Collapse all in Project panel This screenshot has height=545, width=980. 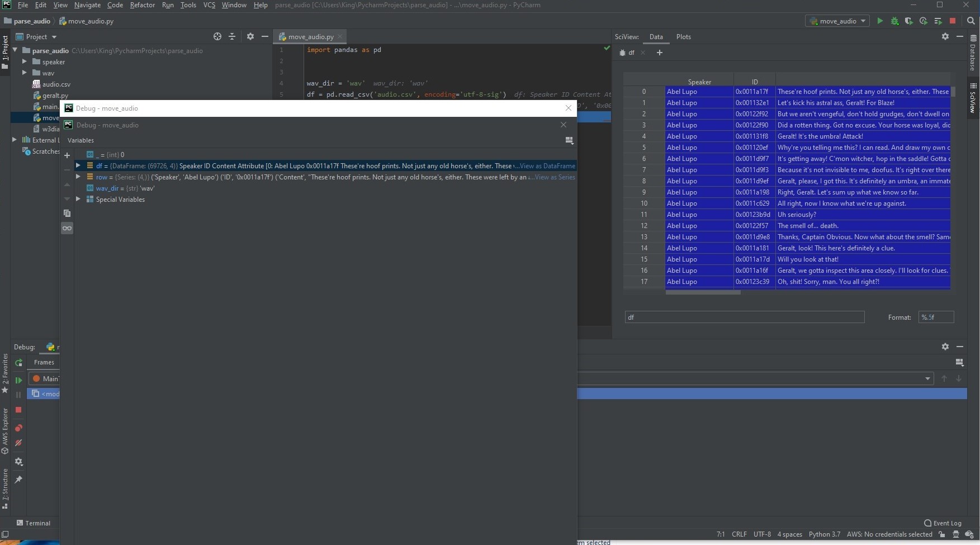coord(232,36)
